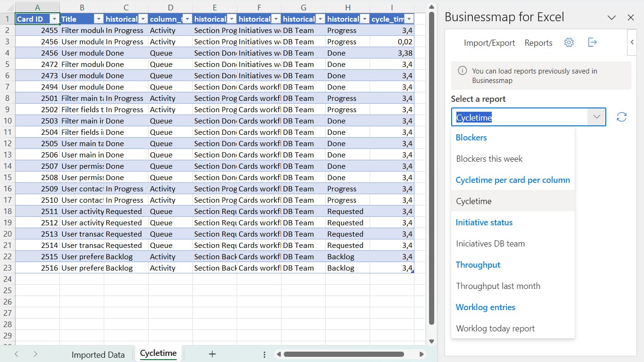
Task: Open the Title column filter dropdown
Action: pyautogui.click(x=99, y=19)
